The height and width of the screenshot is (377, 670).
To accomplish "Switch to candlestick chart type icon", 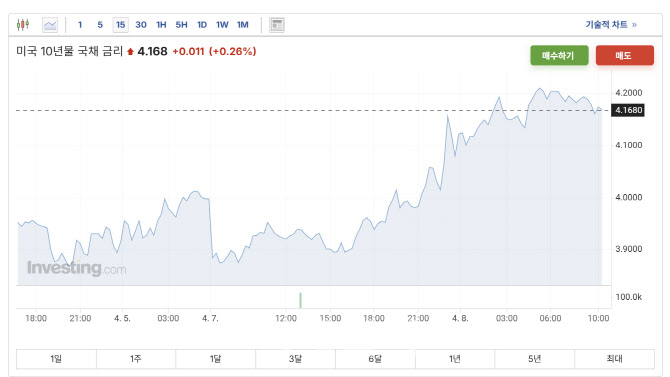I will pos(23,25).
